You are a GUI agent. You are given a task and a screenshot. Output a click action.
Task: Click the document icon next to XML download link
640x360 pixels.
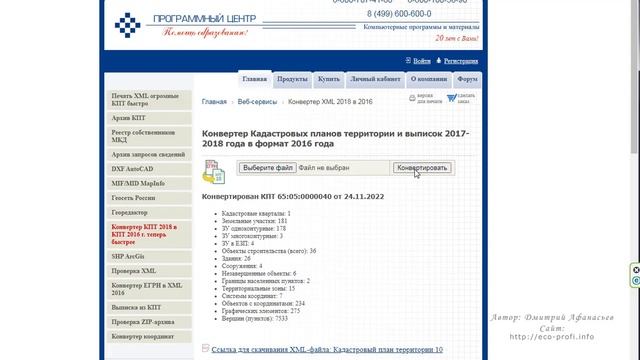pyautogui.click(x=206, y=348)
